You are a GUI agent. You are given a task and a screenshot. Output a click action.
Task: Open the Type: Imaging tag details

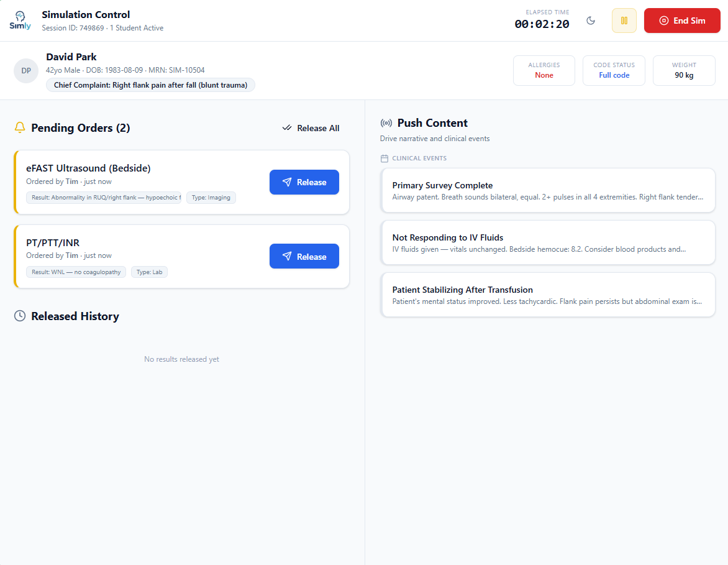tap(211, 197)
